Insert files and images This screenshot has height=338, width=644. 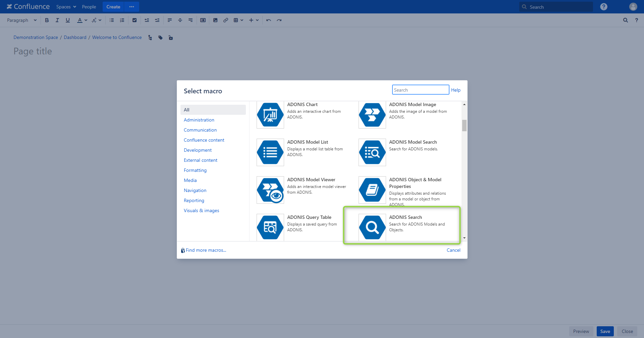click(215, 20)
